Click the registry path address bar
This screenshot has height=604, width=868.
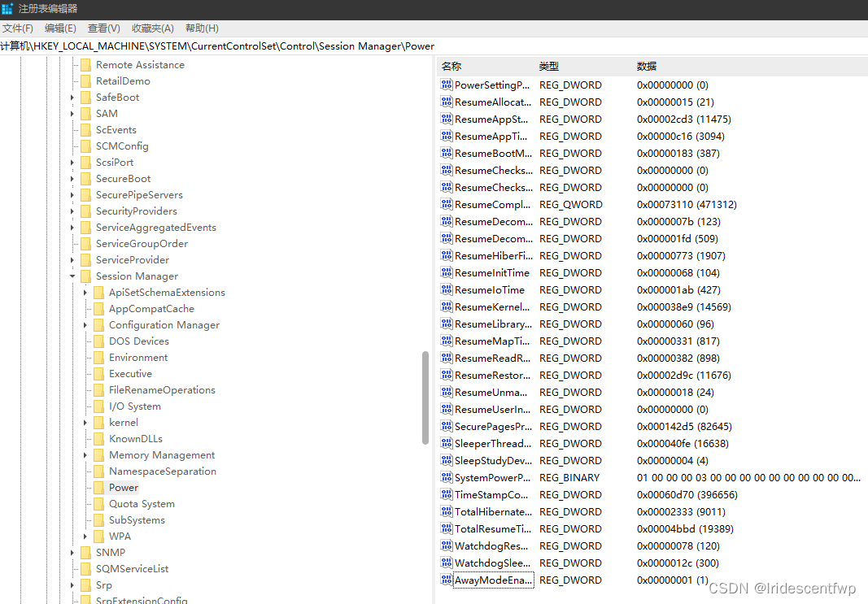(x=434, y=46)
